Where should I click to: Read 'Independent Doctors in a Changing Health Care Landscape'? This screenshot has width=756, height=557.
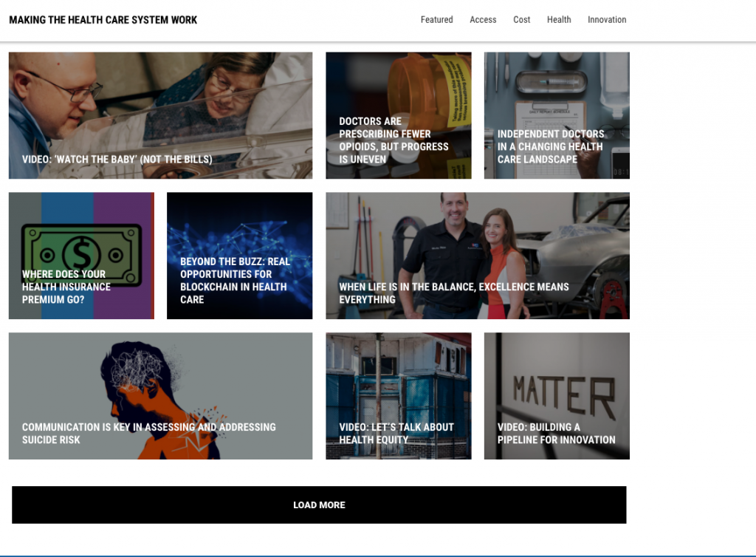[x=551, y=146]
